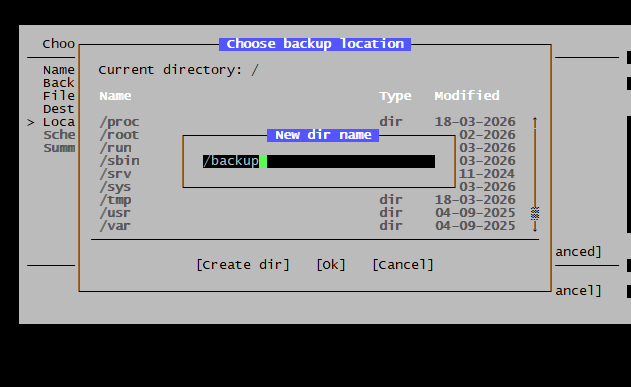Confirm with the Ok button
The width and height of the screenshot is (631, 387).
(331, 265)
